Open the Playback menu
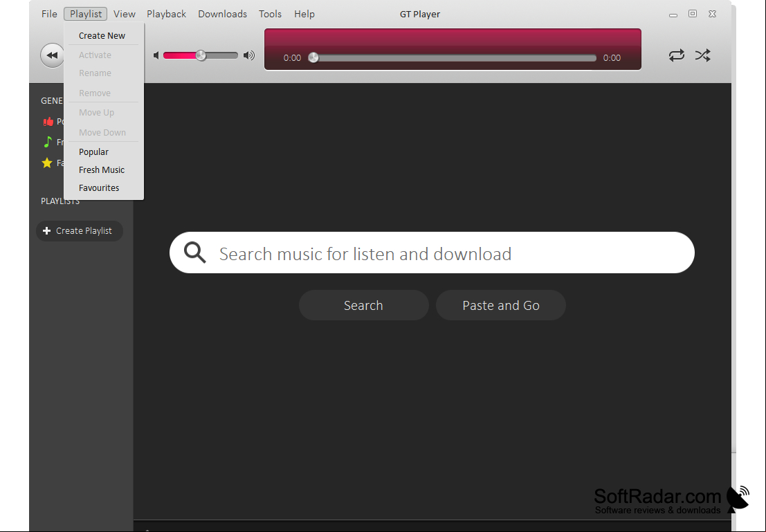The height and width of the screenshot is (532, 766). 167,14
